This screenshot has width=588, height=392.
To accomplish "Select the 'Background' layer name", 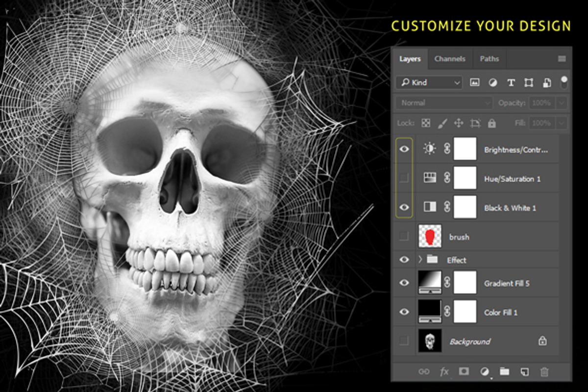I will pos(470,342).
